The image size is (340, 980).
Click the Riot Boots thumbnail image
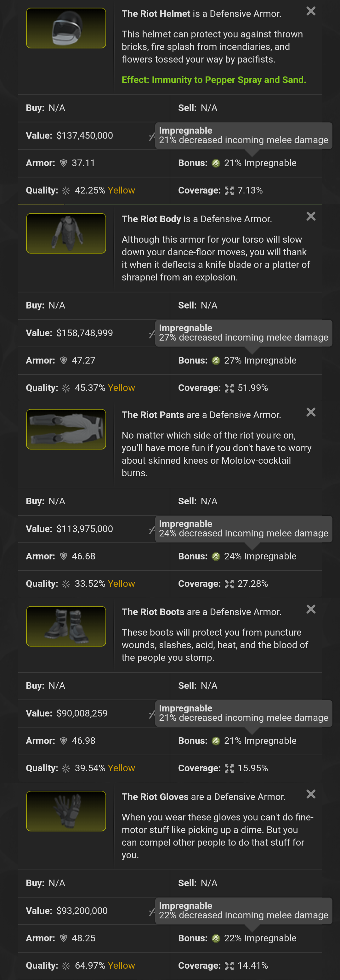click(66, 626)
